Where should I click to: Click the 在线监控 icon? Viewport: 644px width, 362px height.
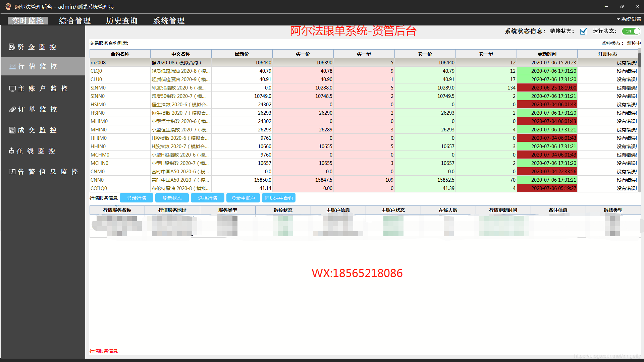pyautogui.click(x=12, y=151)
